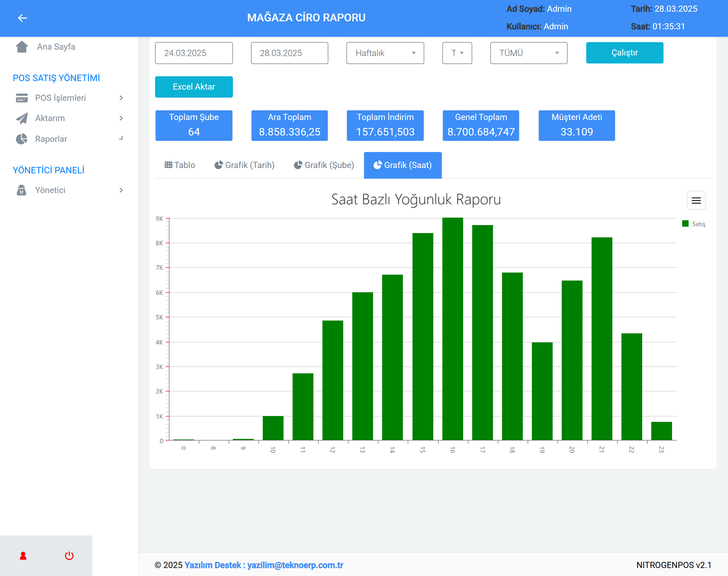
Task: Click the Yönetici admin icon
Action: pyautogui.click(x=22, y=190)
